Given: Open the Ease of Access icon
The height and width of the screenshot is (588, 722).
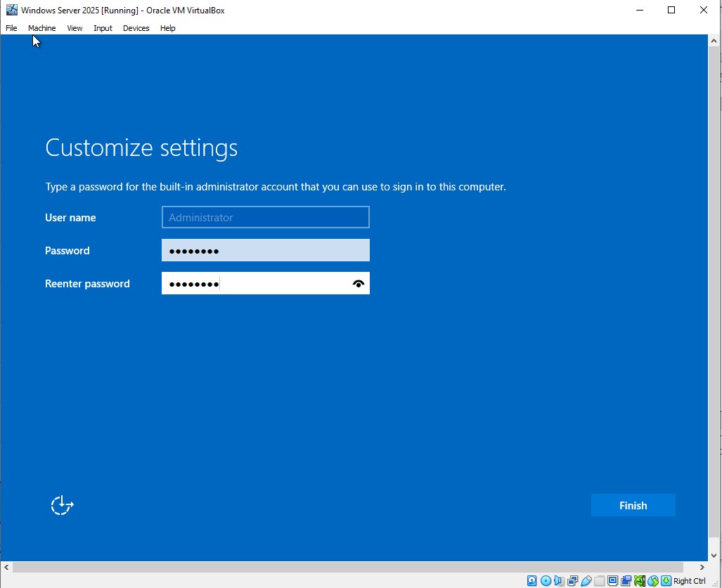Looking at the screenshot, I should click(62, 505).
